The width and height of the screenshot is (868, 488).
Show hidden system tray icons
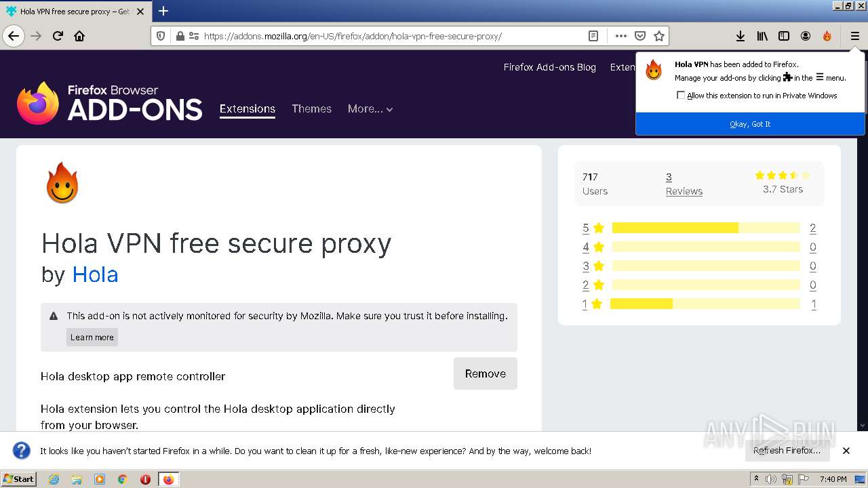tap(756, 479)
